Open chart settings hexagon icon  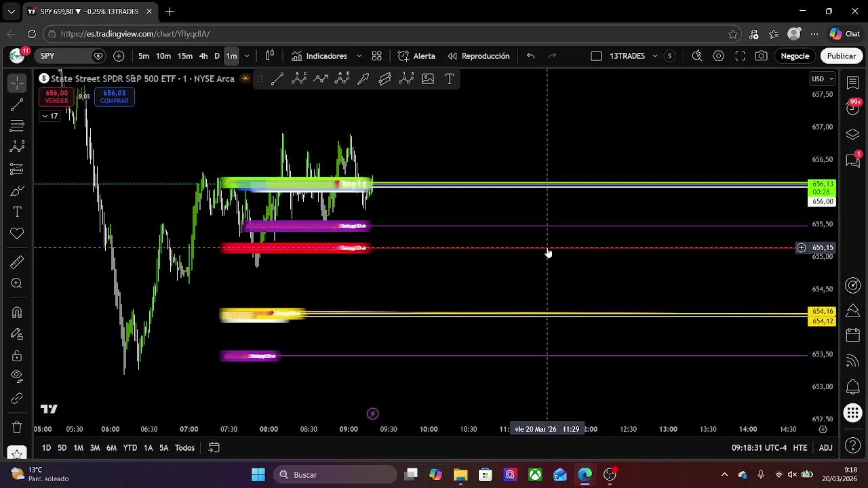718,56
